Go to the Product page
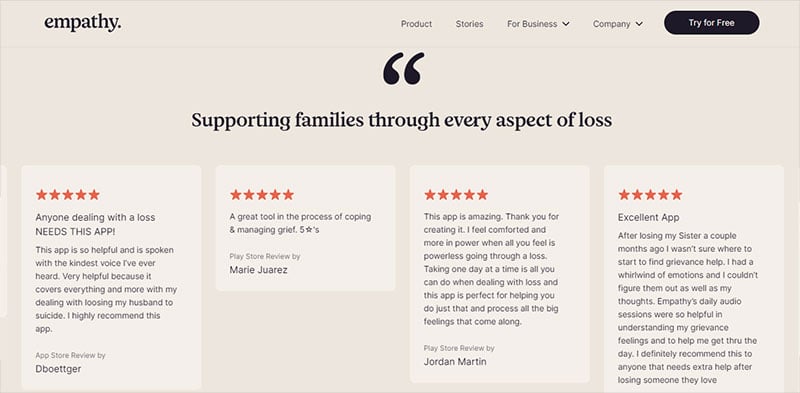The height and width of the screenshot is (393, 800). point(416,23)
